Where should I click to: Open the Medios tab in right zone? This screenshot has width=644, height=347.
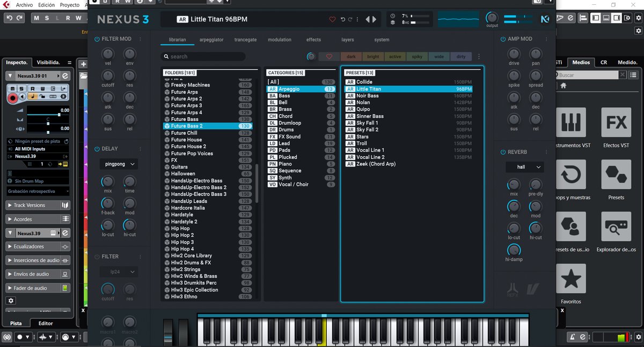[581, 62]
